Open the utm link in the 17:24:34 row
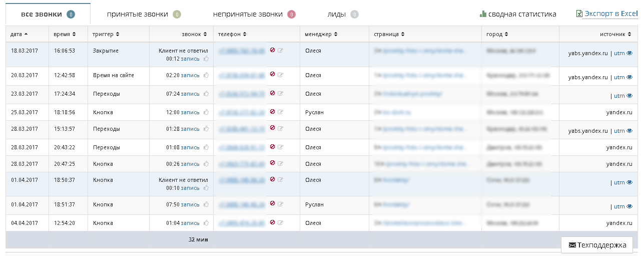Viewport: 644px width, 256px height. coord(619,96)
